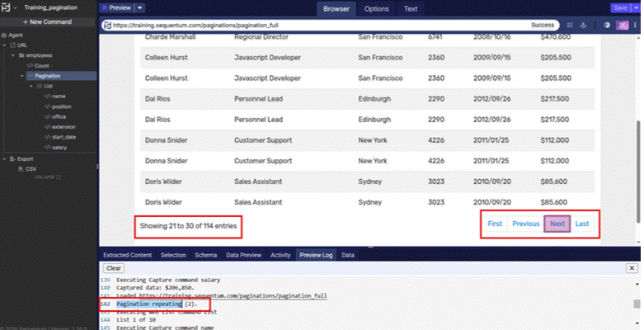Click the site icon in the address bar
Image resolution: width=644 pixels, height=330 pixels.
(108, 26)
